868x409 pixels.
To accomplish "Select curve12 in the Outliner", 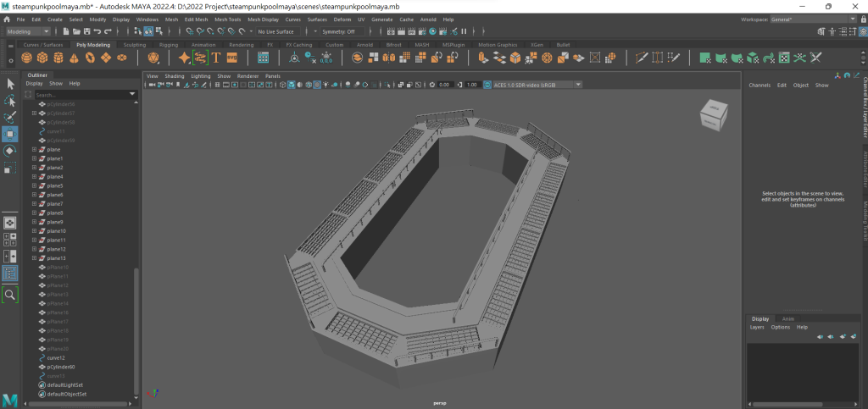I will click(x=56, y=357).
